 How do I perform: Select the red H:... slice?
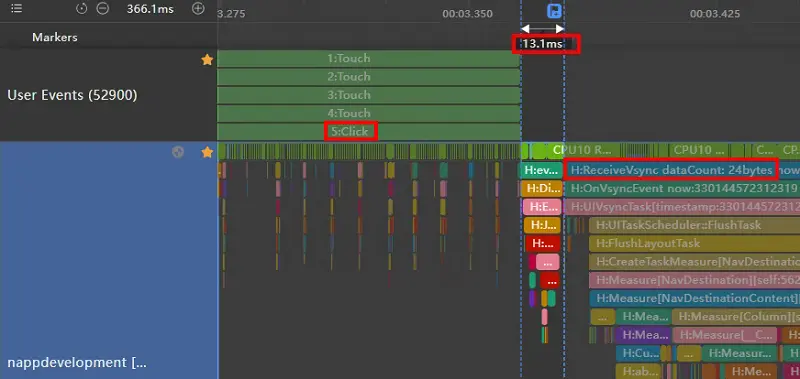pos(543,243)
